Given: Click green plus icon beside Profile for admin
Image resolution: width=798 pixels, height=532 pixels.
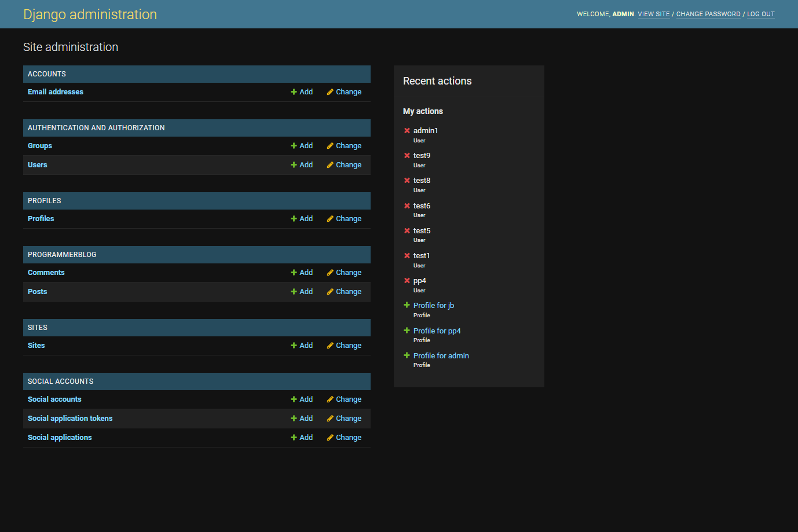Looking at the screenshot, I should [x=407, y=355].
